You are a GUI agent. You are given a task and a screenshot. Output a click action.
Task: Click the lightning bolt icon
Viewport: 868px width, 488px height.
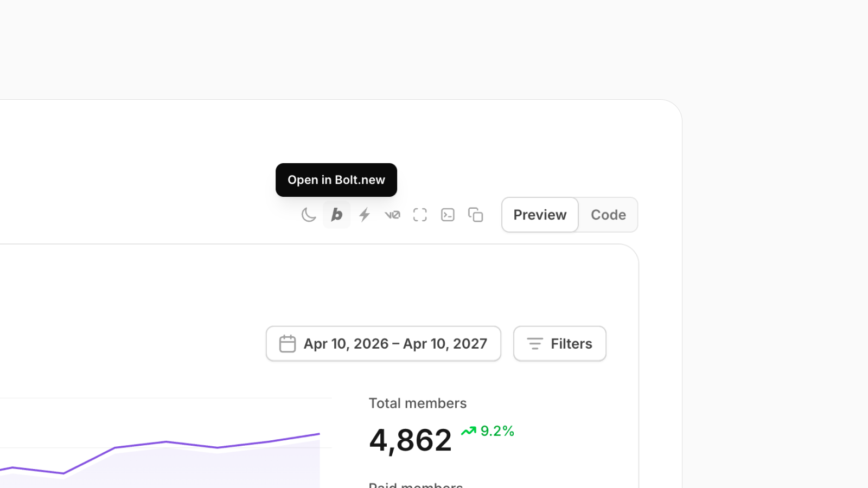365,215
